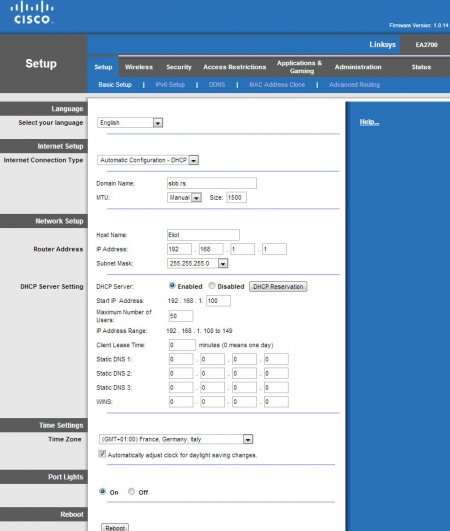Open the Administration tab
Viewport: 450px width, 531px height.
click(358, 67)
